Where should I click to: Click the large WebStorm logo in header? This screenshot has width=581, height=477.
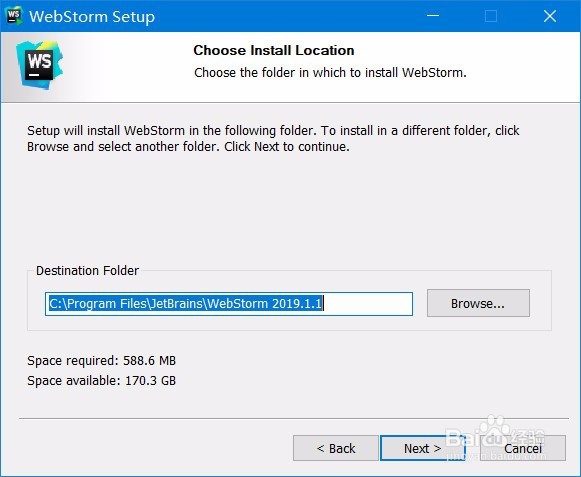[39, 65]
